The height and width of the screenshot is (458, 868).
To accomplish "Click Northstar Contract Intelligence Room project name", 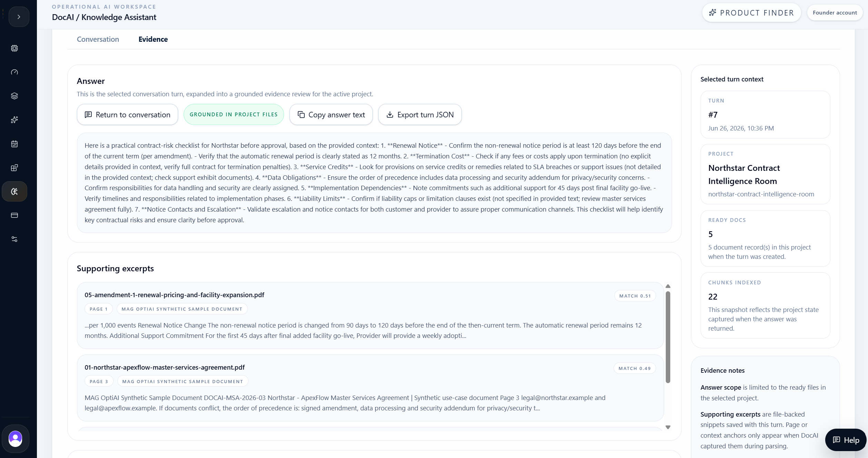I will tap(744, 175).
